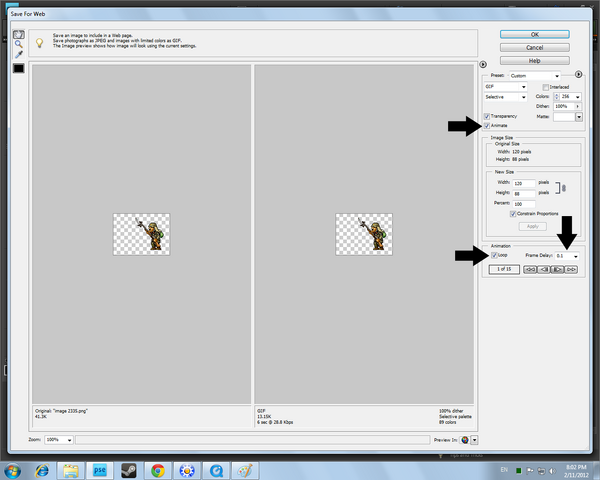Image resolution: width=600 pixels, height=480 pixels.
Task: Open Paint from the taskbar
Action: tap(245, 470)
